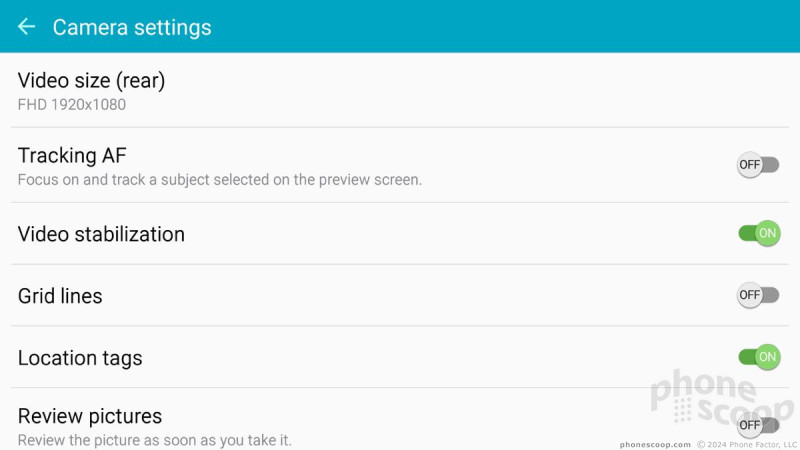The width and height of the screenshot is (800, 450).
Task: Tap the Location tags label
Action: click(x=80, y=358)
